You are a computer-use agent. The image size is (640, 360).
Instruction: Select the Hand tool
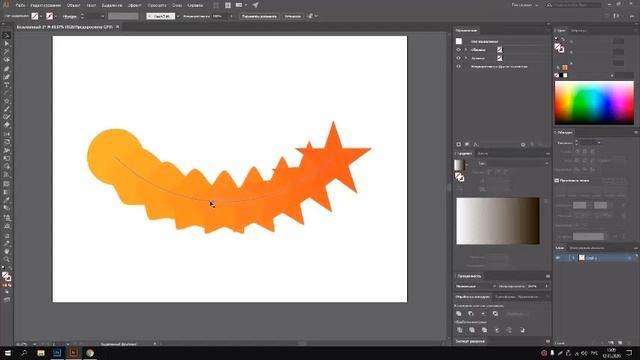7,251
